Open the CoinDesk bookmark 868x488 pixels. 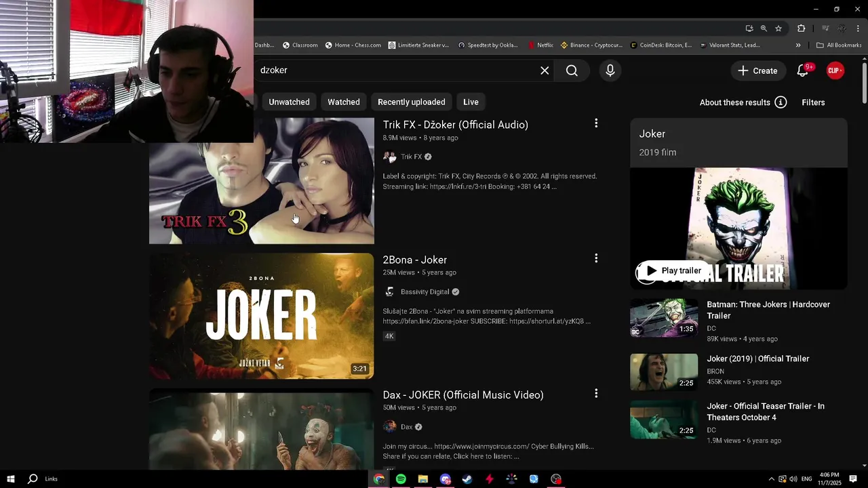click(x=661, y=45)
